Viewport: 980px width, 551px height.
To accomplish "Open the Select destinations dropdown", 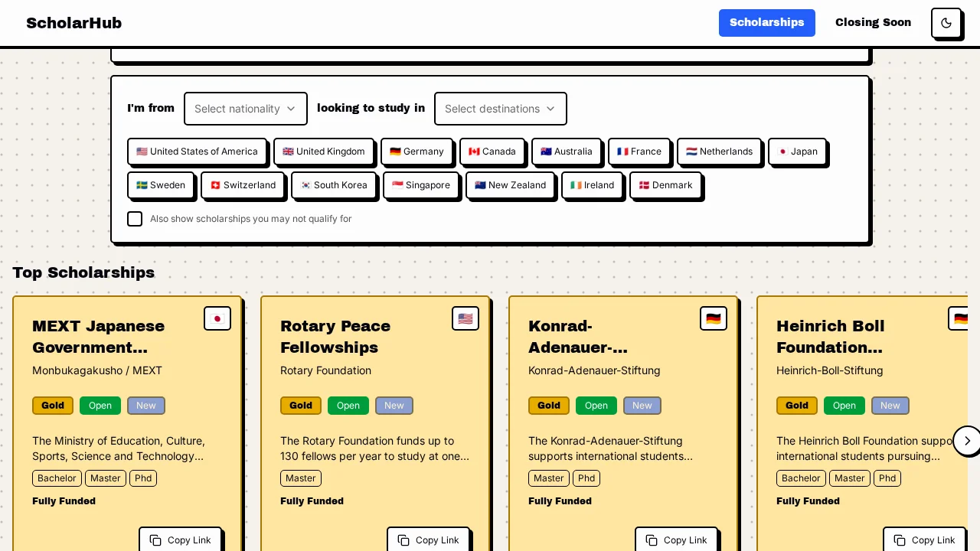I will (501, 109).
